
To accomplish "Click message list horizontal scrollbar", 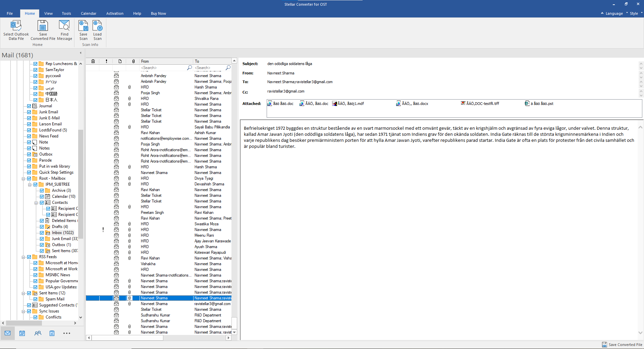I will pyautogui.click(x=127, y=338).
